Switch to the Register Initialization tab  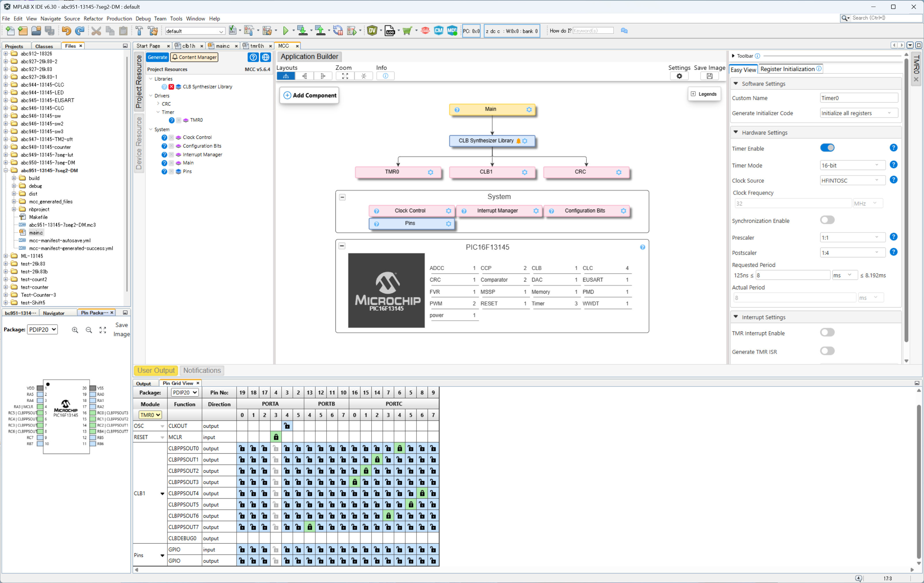(791, 69)
